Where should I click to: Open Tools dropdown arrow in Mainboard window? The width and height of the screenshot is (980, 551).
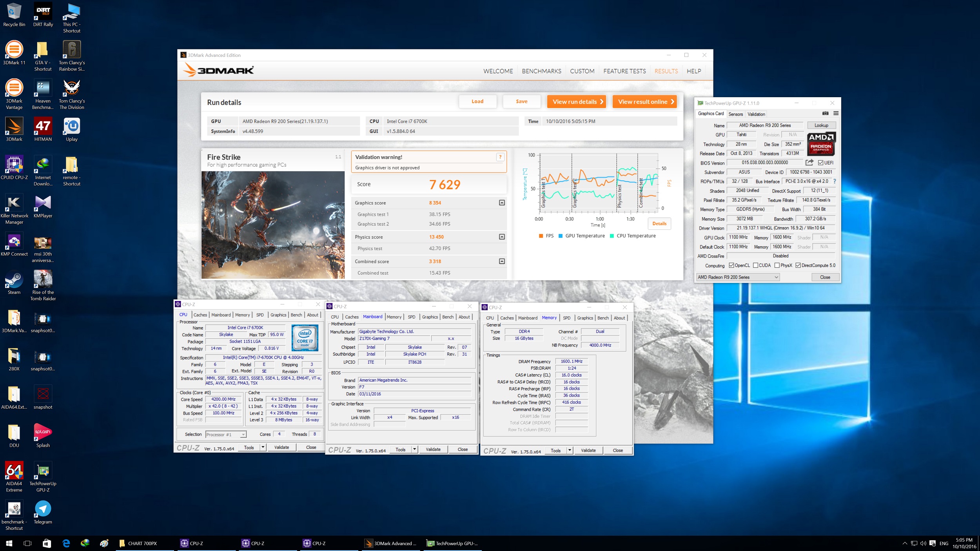tap(414, 449)
